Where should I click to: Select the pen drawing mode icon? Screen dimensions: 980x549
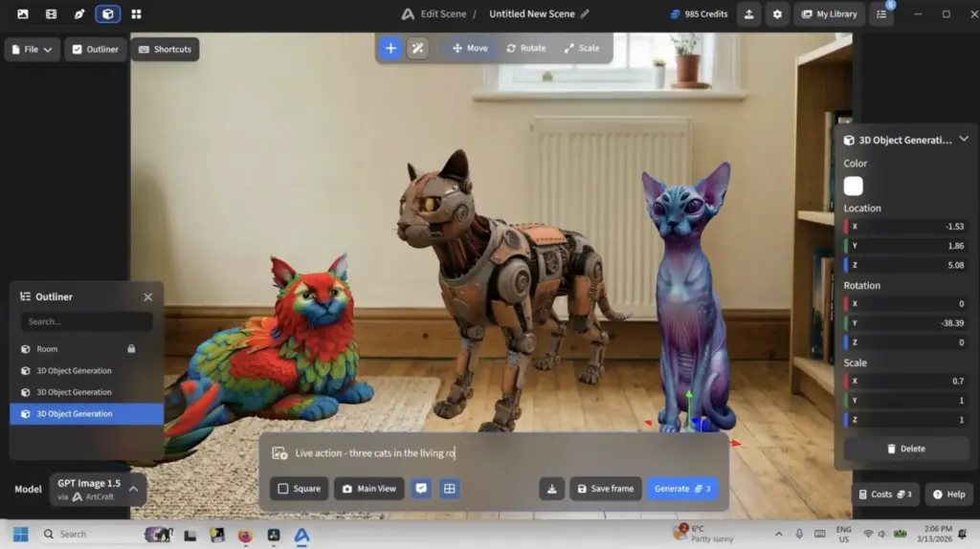coord(79,13)
